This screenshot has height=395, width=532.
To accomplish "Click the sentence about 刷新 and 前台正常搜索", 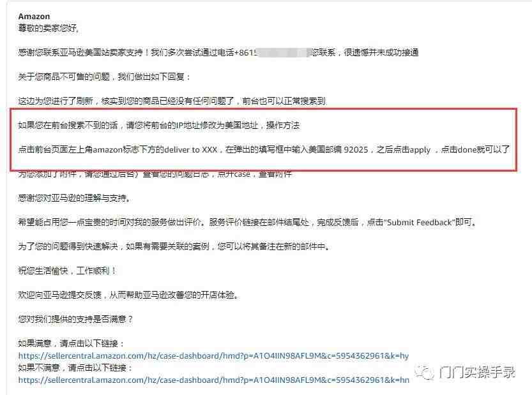I will 172,101.
